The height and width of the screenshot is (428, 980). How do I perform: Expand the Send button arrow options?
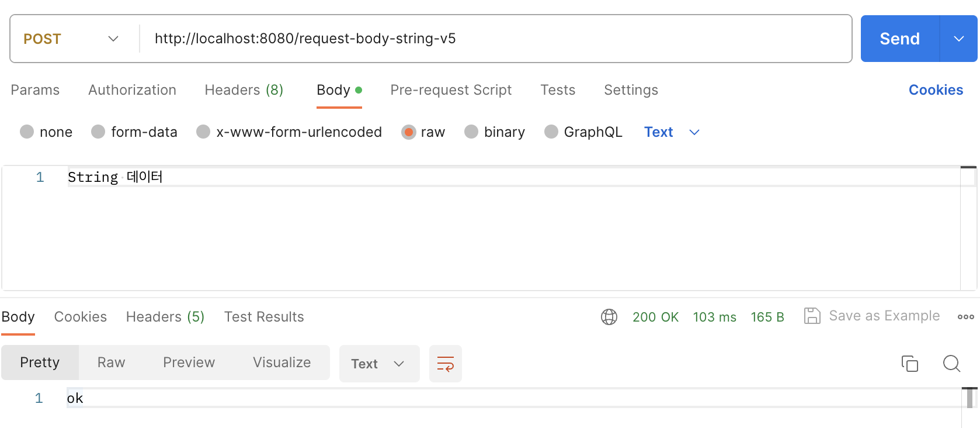[x=958, y=39]
